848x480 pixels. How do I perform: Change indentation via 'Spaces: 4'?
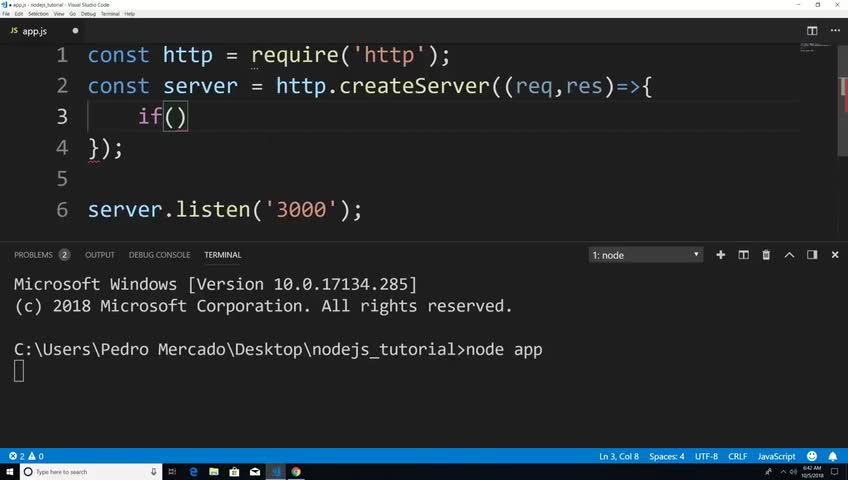(666, 456)
